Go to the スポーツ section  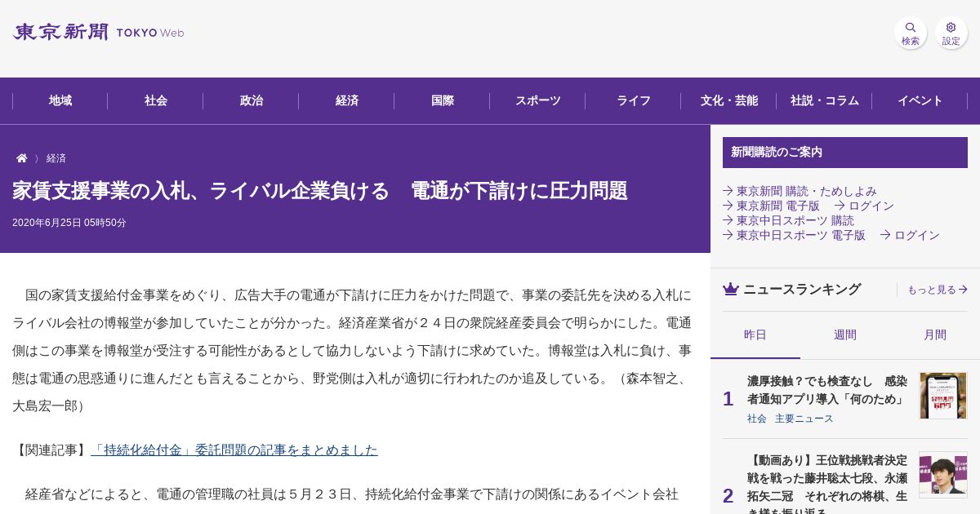[x=538, y=100]
